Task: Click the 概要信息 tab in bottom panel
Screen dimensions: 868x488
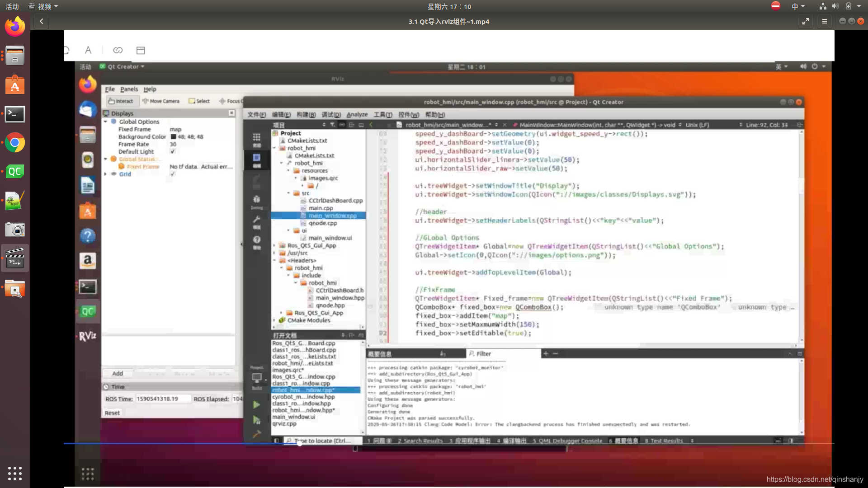Action: 380,353
